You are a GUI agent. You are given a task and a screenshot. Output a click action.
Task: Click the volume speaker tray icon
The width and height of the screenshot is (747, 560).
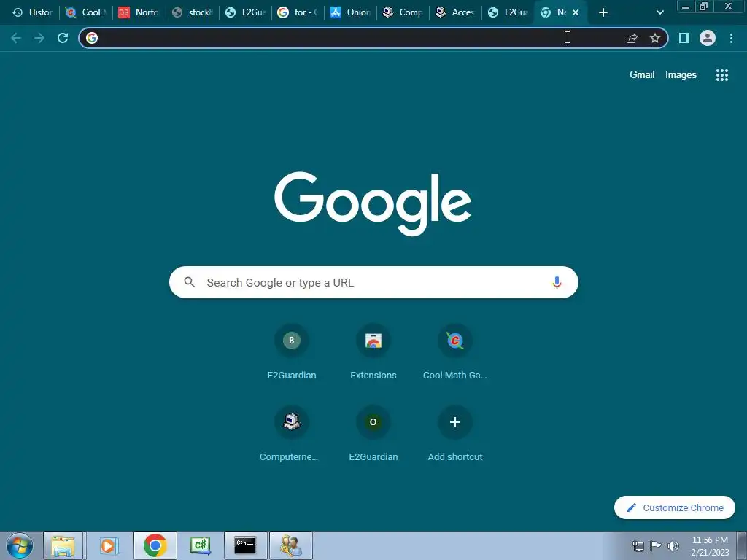(673, 546)
